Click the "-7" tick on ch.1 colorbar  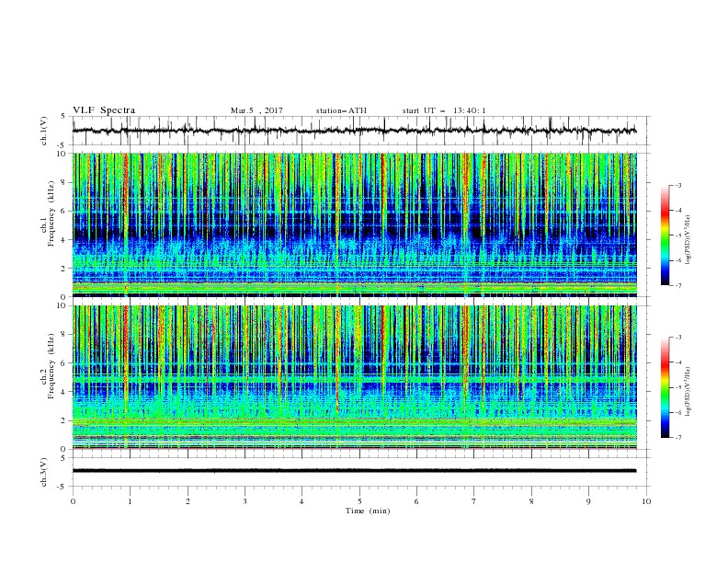678,286
